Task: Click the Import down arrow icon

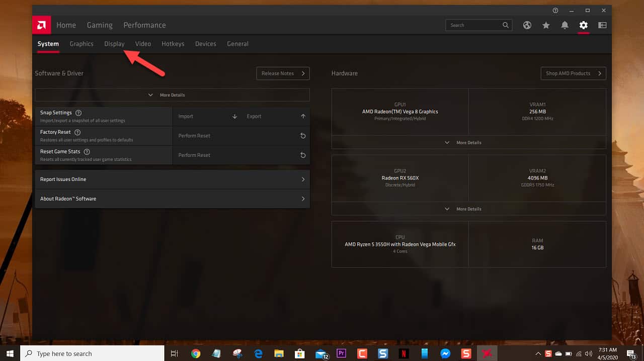Action: tap(234, 116)
